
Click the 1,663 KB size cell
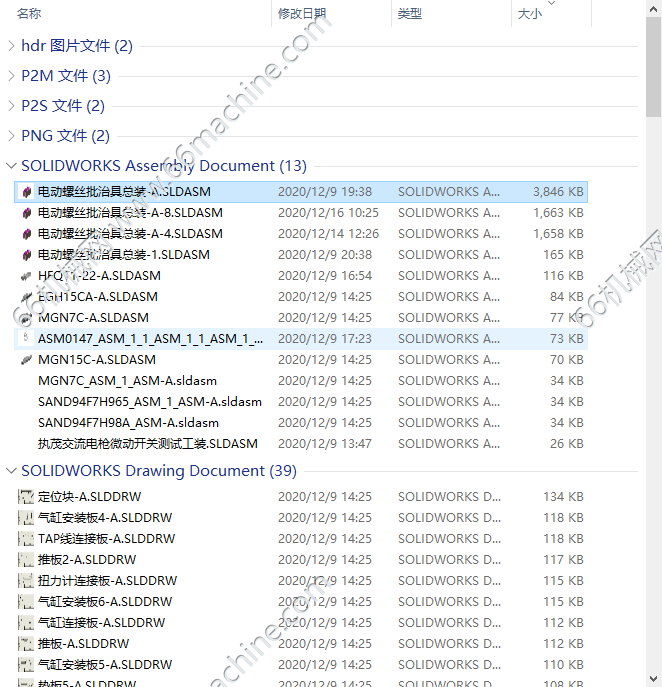tap(558, 213)
